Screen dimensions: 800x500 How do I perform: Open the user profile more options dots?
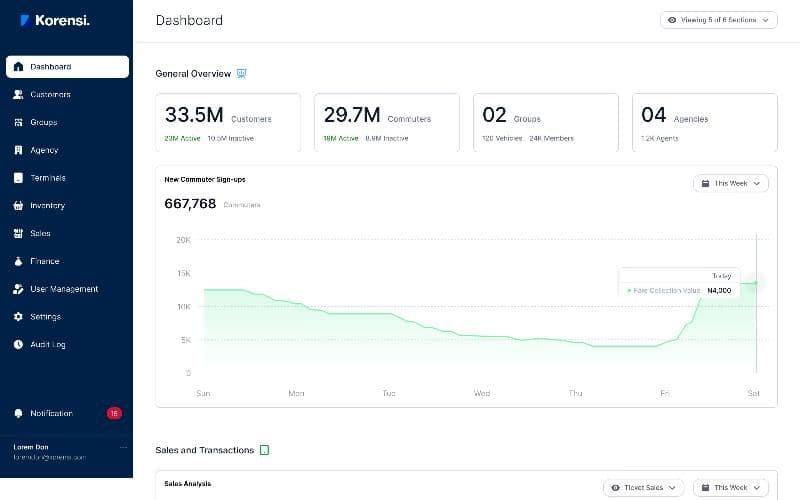click(123, 447)
